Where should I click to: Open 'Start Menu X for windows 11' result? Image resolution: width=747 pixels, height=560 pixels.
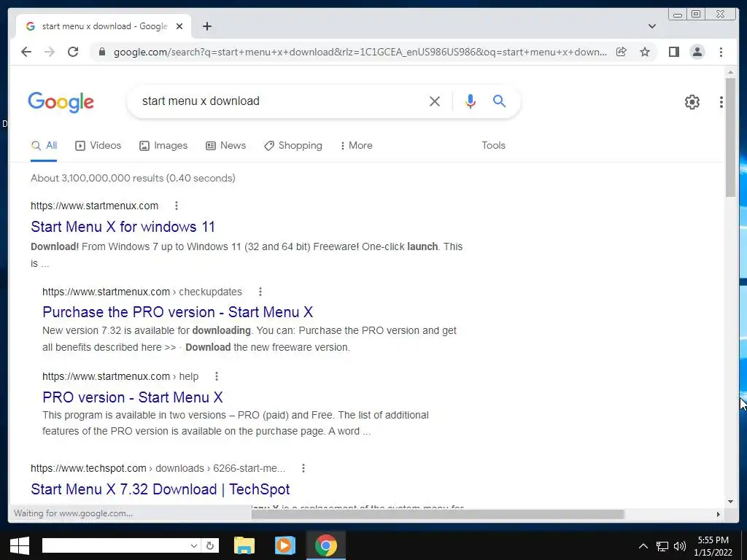tap(123, 227)
